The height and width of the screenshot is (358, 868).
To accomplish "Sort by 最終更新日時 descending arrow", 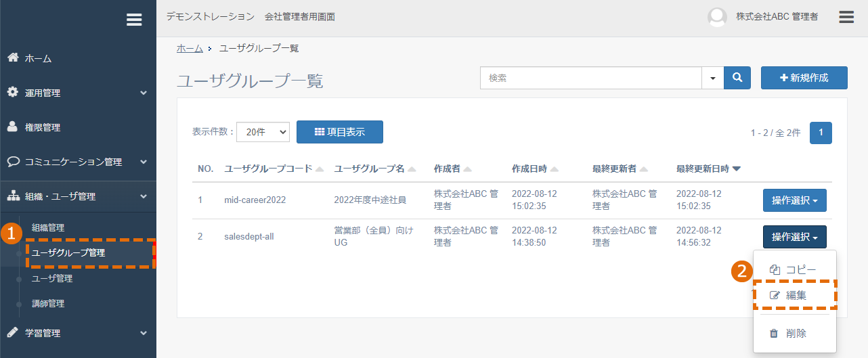I will point(737,169).
